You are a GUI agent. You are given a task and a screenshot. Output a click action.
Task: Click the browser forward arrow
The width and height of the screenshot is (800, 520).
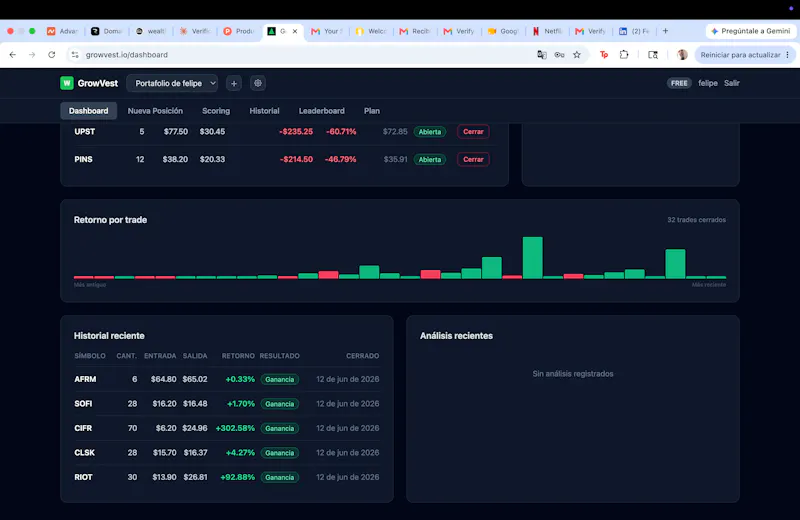(32, 55)
